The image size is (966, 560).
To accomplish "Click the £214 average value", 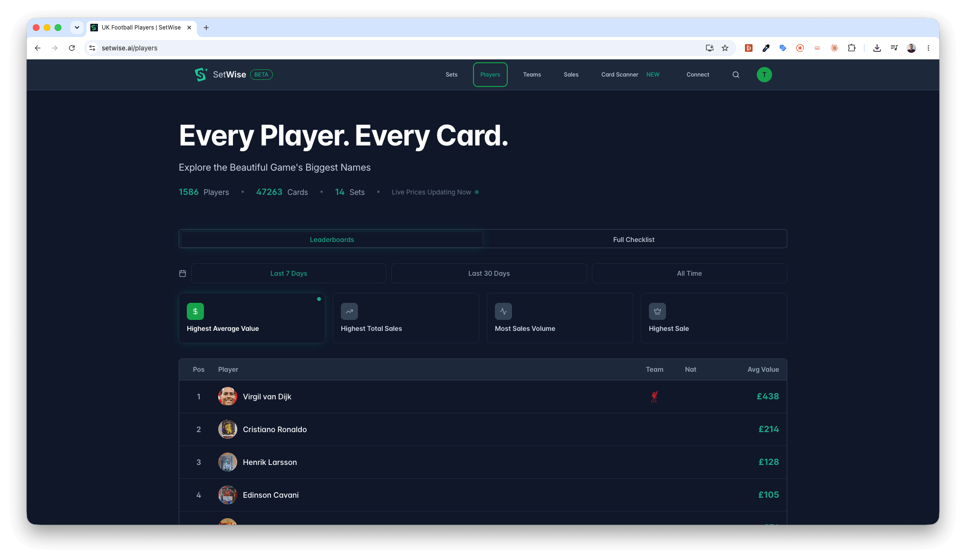I will click(769, 429).
